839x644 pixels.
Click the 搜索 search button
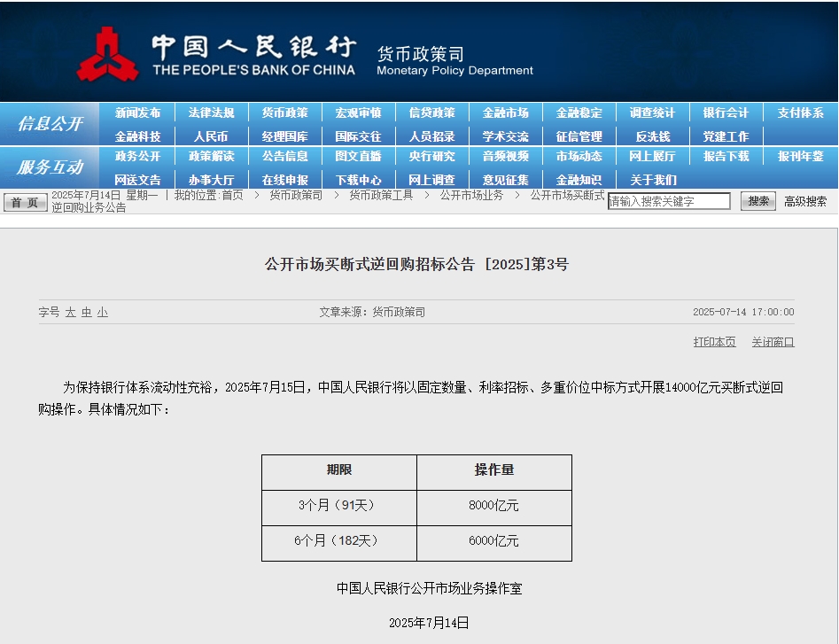[757, 201]
